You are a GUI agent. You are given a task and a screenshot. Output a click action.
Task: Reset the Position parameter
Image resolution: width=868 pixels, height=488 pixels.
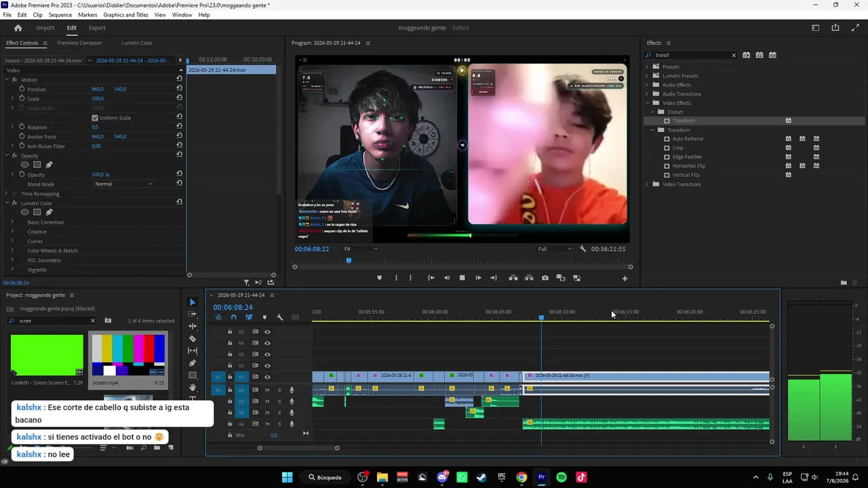179,89
